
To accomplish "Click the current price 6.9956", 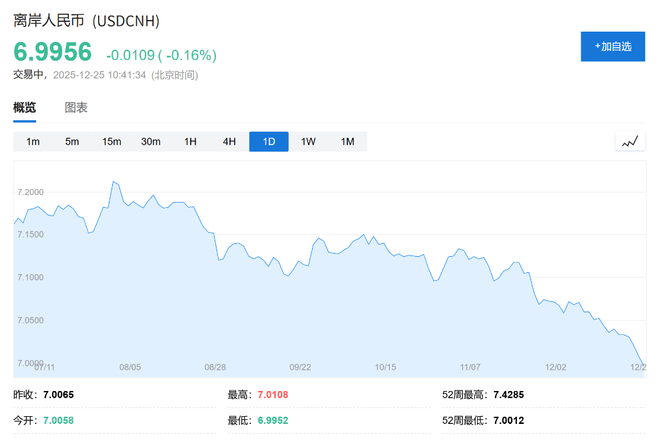I will pyautogui.click(x=52, y=52).
